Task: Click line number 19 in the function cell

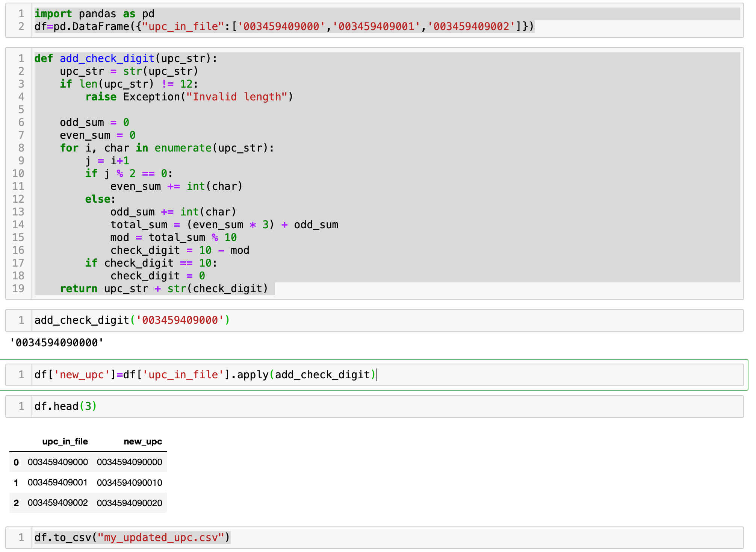Action: coord(18,289)
